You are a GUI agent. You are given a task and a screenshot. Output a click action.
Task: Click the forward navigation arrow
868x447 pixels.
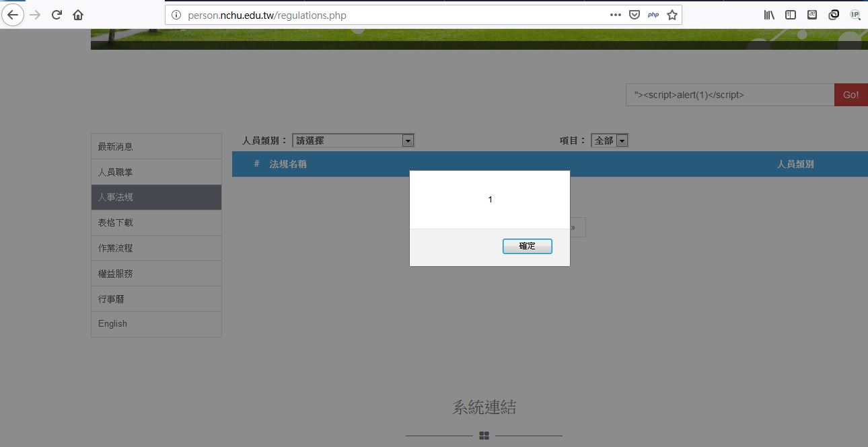(x=35, y=15)
